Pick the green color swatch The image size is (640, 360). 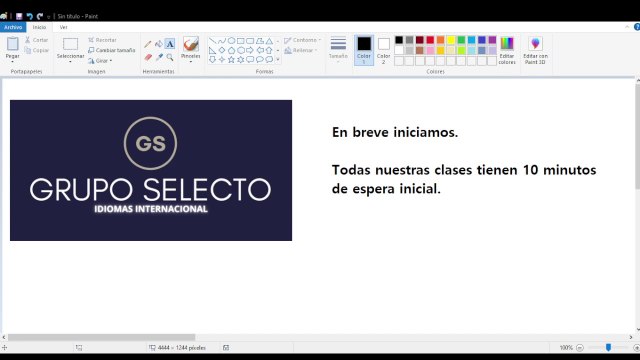click(461, 40)
